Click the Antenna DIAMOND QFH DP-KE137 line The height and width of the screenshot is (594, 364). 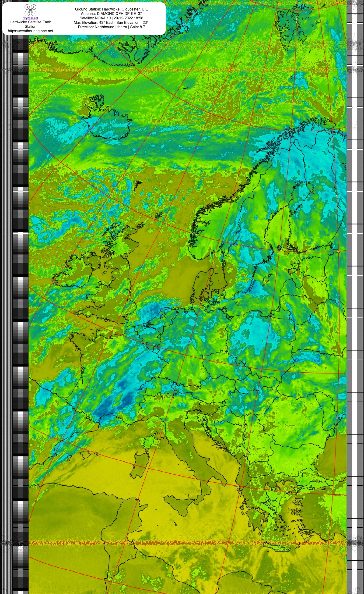click(x=111, y=14)
